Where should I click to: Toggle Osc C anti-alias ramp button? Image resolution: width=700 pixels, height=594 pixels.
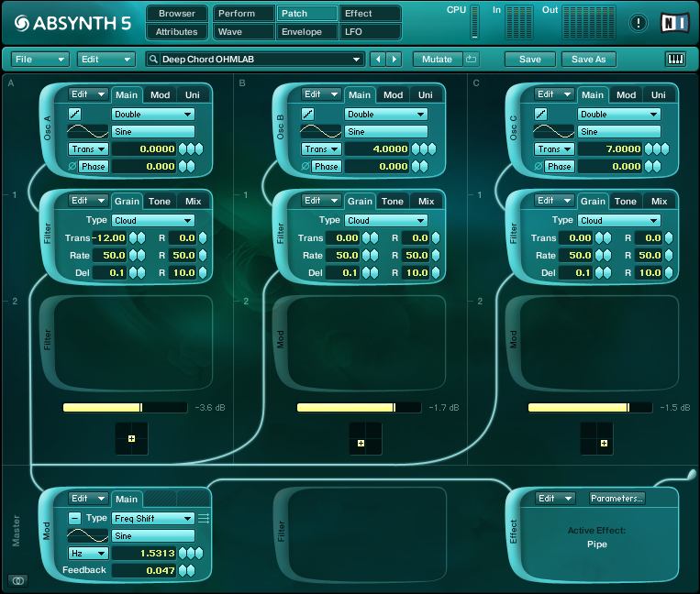tap(540, 115)
